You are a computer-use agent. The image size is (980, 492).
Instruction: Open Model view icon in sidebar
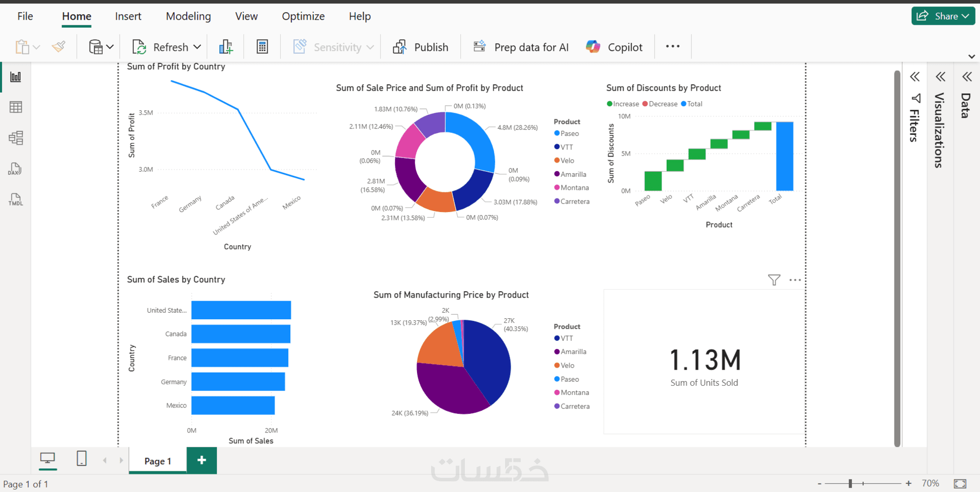16,138
